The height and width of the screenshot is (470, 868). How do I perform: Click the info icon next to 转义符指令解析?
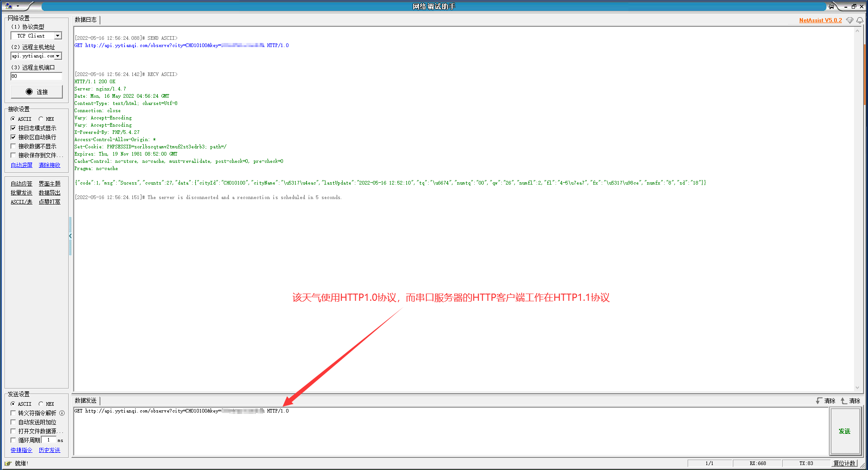[62, 413]
